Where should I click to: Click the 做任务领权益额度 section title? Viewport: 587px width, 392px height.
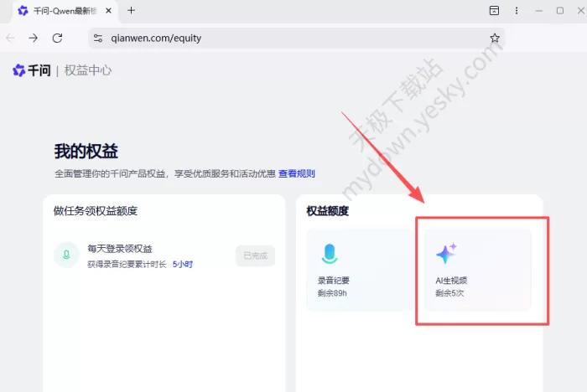[96, 211]
